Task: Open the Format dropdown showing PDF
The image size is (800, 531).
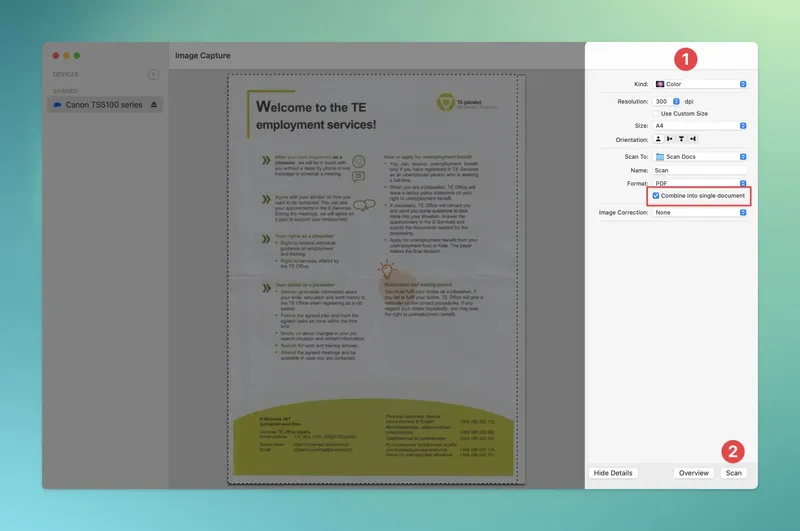Action: click(700, 184)
